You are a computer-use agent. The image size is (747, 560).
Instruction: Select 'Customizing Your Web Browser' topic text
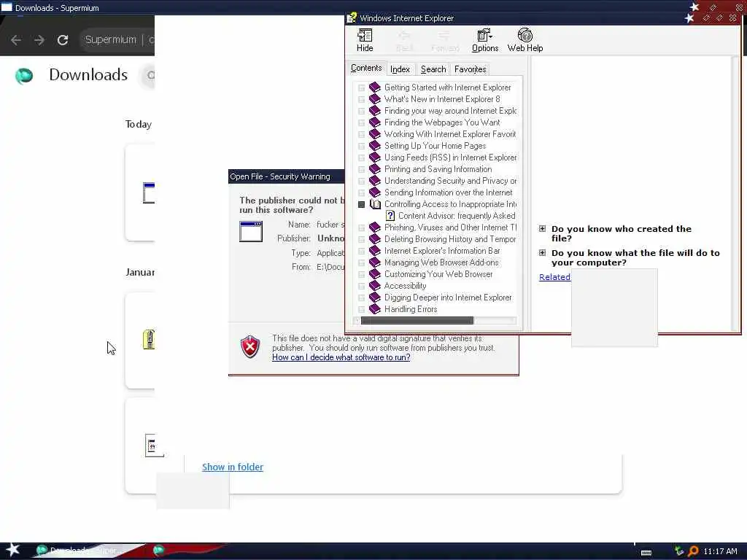pyautogui.click(x=438, y=274)
